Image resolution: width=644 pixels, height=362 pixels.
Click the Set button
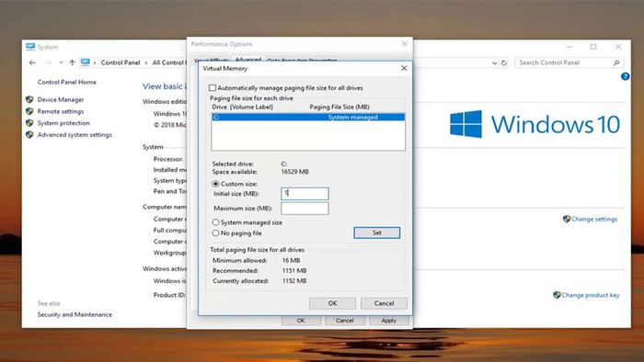coord(376,232)
